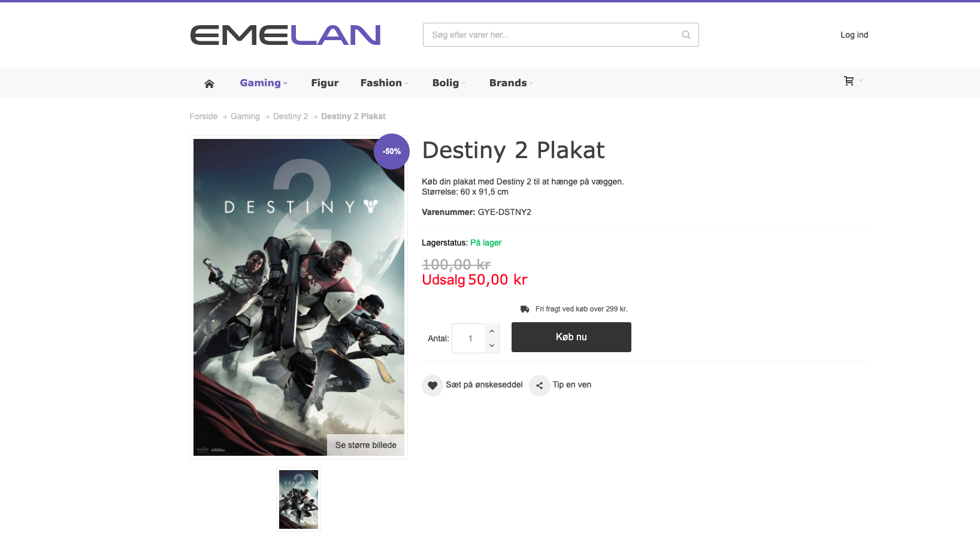Click the search magnifier icon
The width and height of the screenshot is (980, 545).
click(x=686, y=35)
